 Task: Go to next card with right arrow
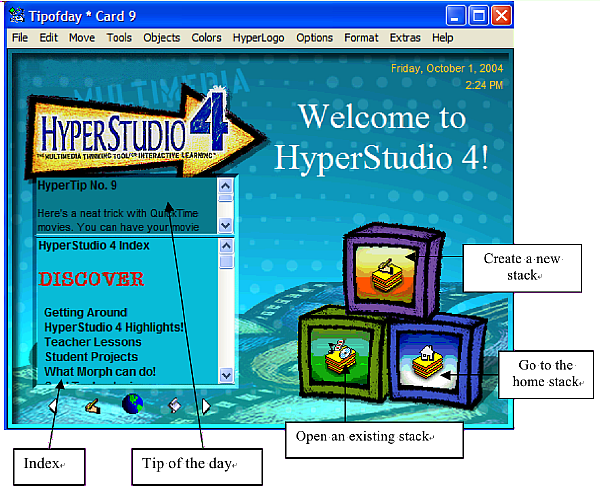206,406
